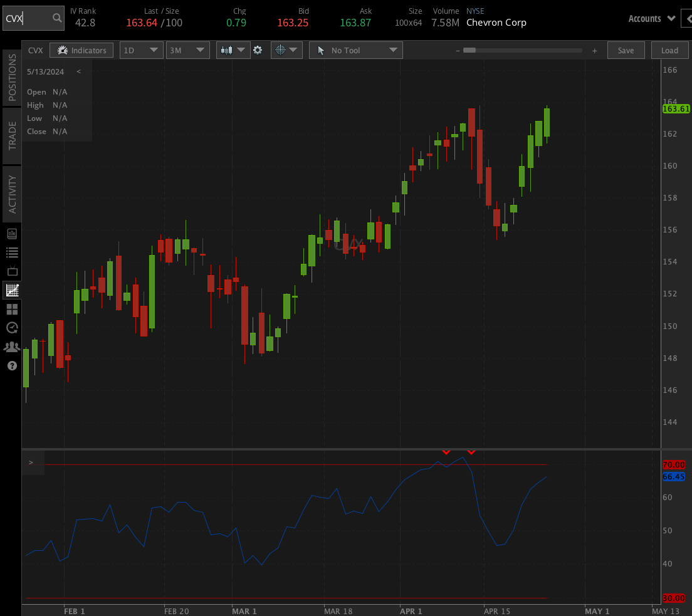692x616 pixels.
Task: Open the candlestick chart style dropdown
Action: [x=233, y=50]
